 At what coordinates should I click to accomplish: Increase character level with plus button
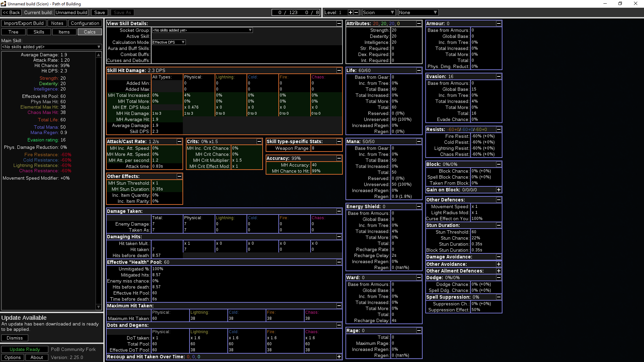point(351,12)
